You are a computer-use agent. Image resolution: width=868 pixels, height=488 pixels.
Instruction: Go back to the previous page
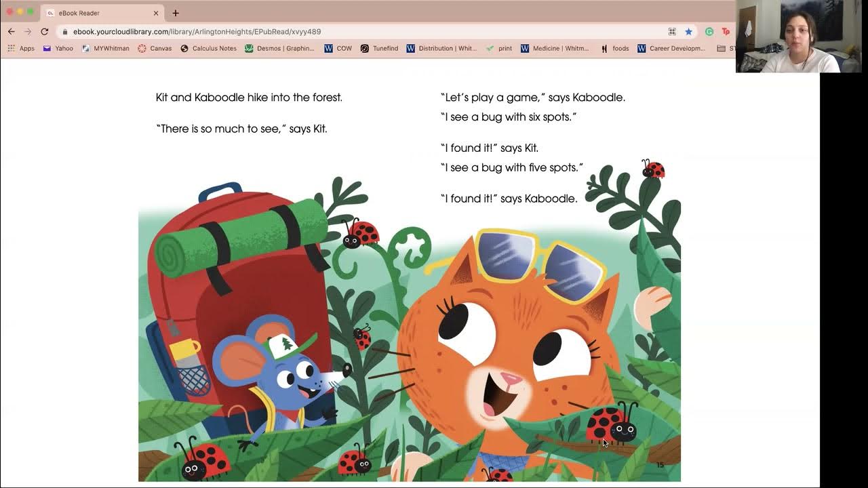coord(12,31)
